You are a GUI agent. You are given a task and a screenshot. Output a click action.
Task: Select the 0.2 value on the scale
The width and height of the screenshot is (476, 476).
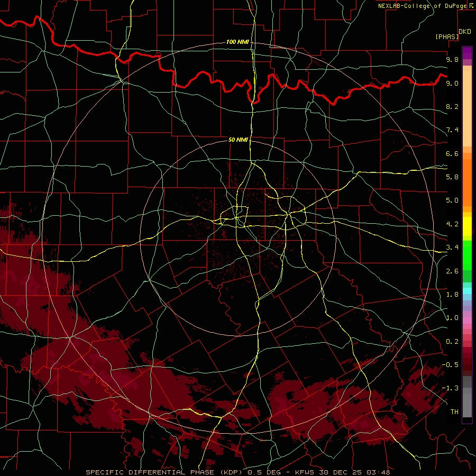(x=452, y=342)
